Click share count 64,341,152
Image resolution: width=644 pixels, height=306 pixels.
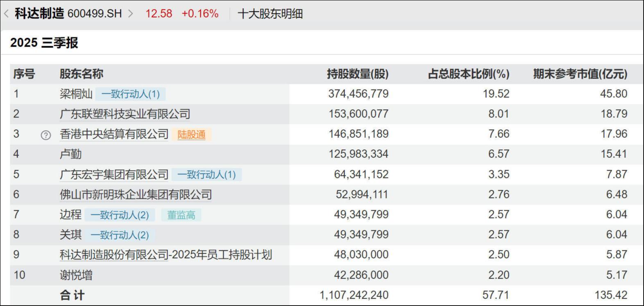point(361,174)
